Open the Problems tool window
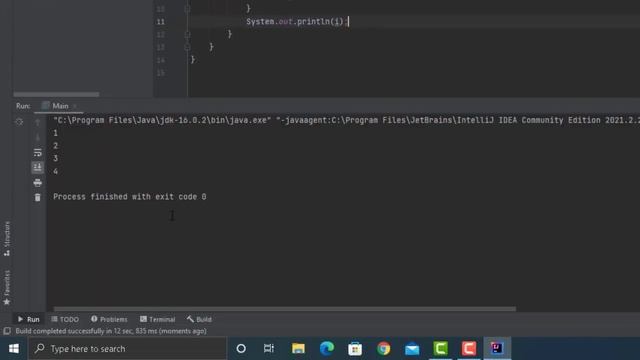640x360 pixels. tap(109, 319)
